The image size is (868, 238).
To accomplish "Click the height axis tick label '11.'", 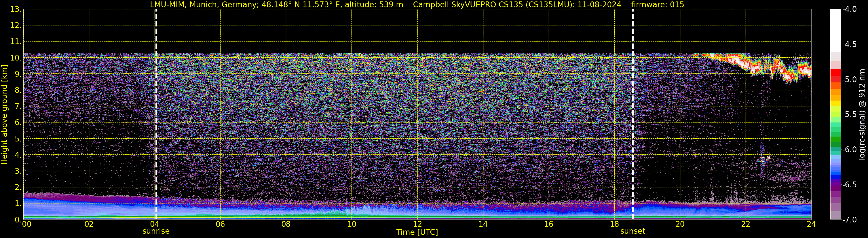I will tap(16, 42).
